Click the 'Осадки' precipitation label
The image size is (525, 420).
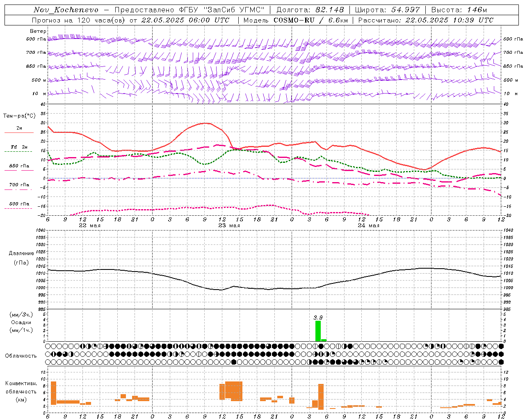(x=21, y=322)
